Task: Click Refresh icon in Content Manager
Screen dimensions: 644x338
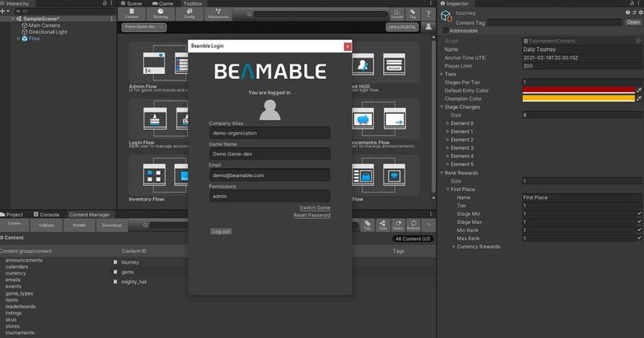Action: pyautogui.click(x=413, y=225)
